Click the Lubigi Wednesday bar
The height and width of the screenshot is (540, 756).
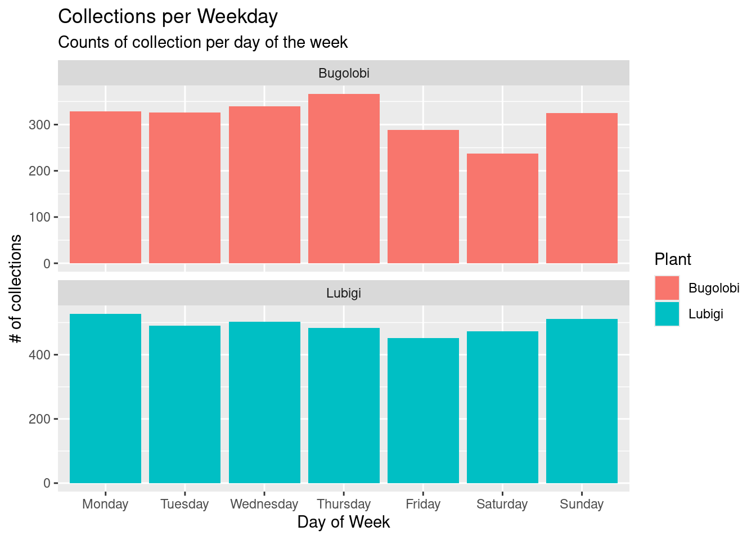click(x=264, y=402)
